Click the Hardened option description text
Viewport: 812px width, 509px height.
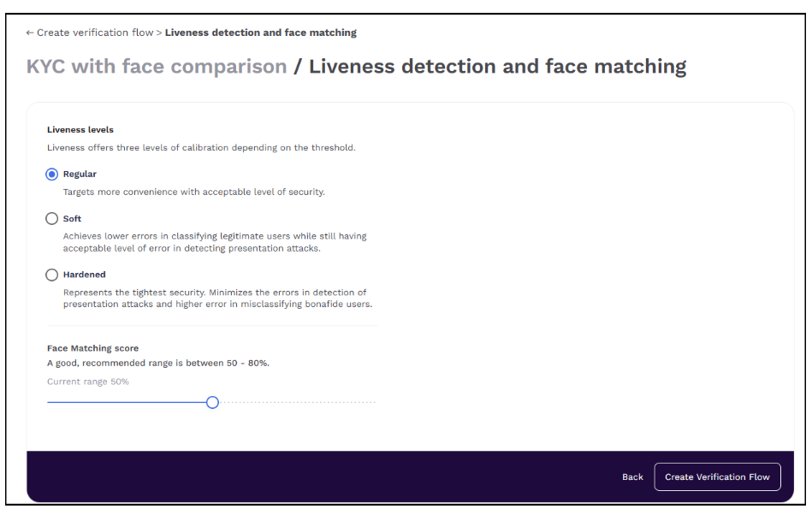click(217, 299)
